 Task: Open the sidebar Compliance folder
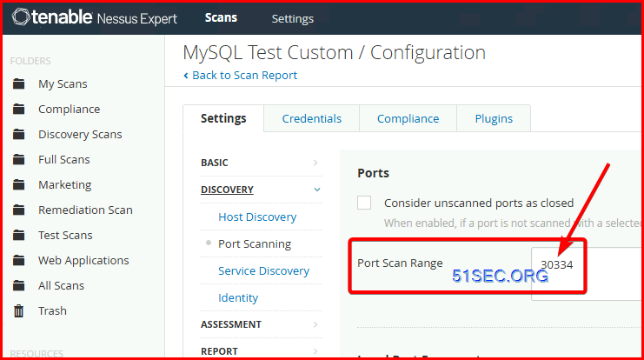69,109
